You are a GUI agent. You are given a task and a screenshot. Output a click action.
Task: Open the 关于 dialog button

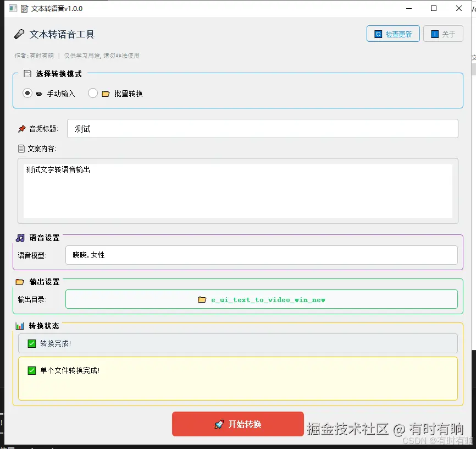point(443,34)
